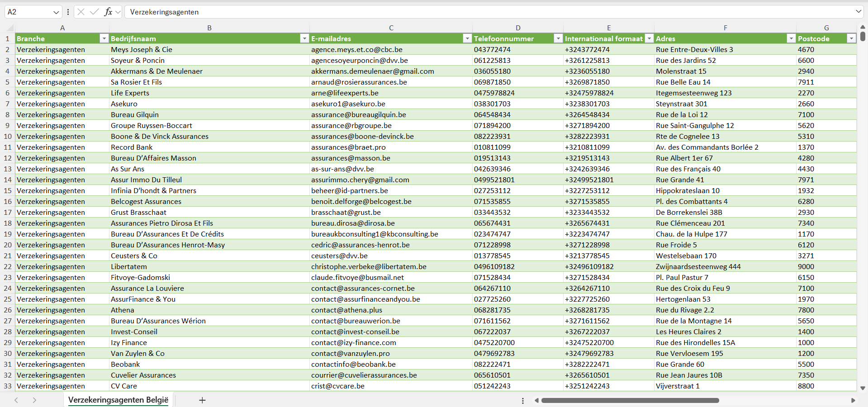Image resolution: width=868 pixels, height=407 pixels.
Task: Expand the formula bar
Action: [858, 12]
